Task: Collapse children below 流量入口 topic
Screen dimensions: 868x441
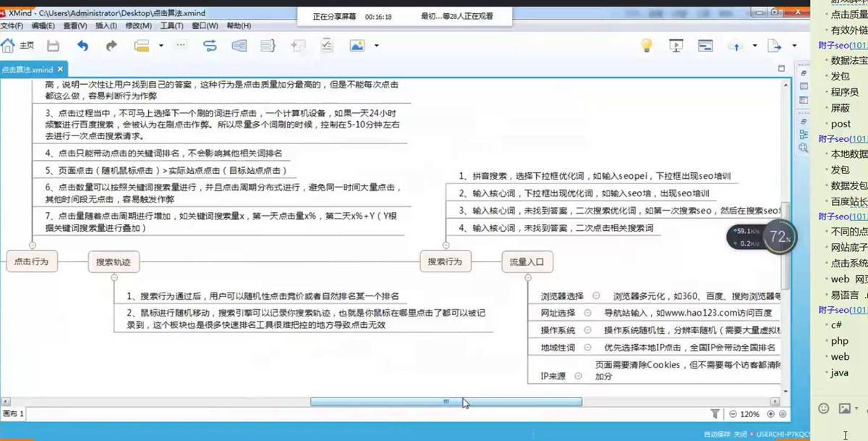Action: click(527, 276)
